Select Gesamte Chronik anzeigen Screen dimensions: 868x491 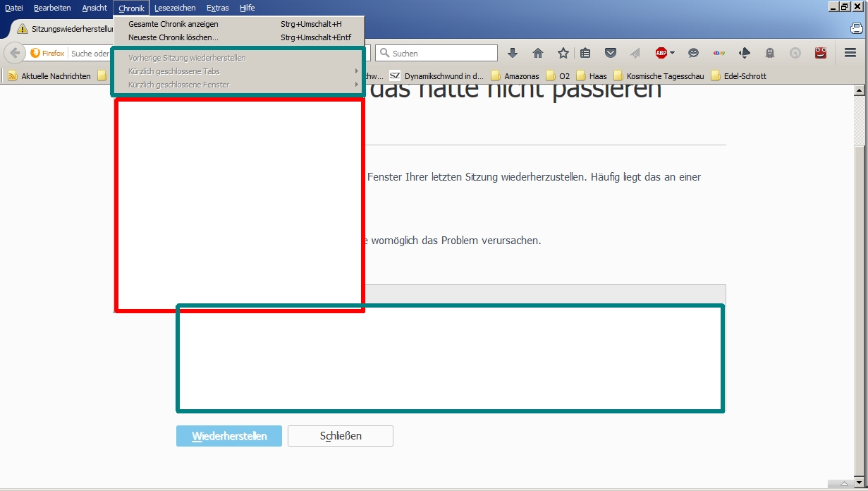point(239,24)
